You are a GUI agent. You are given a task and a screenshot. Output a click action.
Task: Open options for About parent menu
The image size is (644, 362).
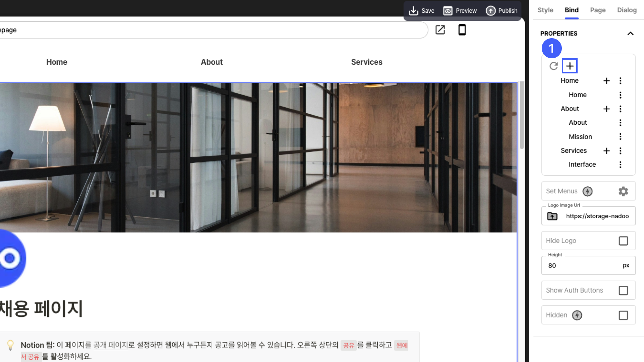pos(621,109)
